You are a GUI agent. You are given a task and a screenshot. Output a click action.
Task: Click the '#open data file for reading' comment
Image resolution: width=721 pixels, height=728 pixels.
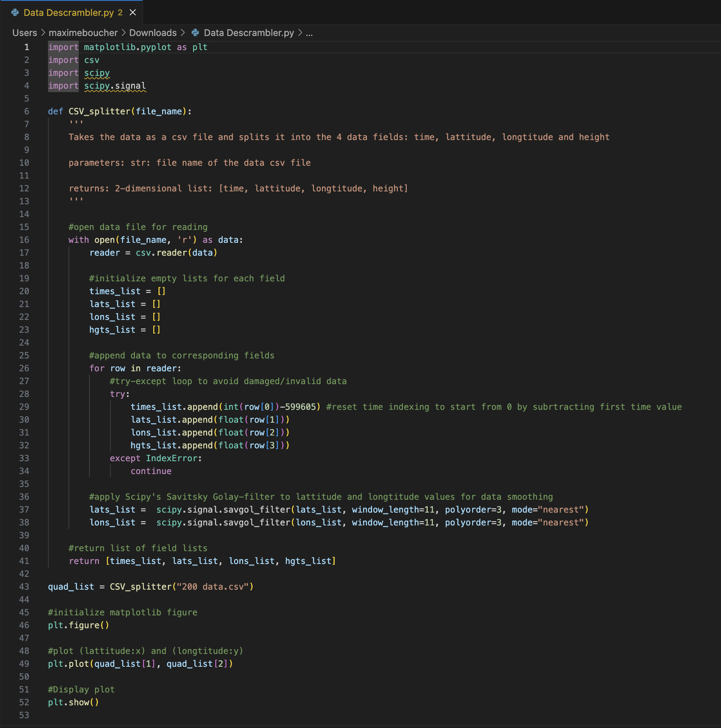tap(138, 227)
